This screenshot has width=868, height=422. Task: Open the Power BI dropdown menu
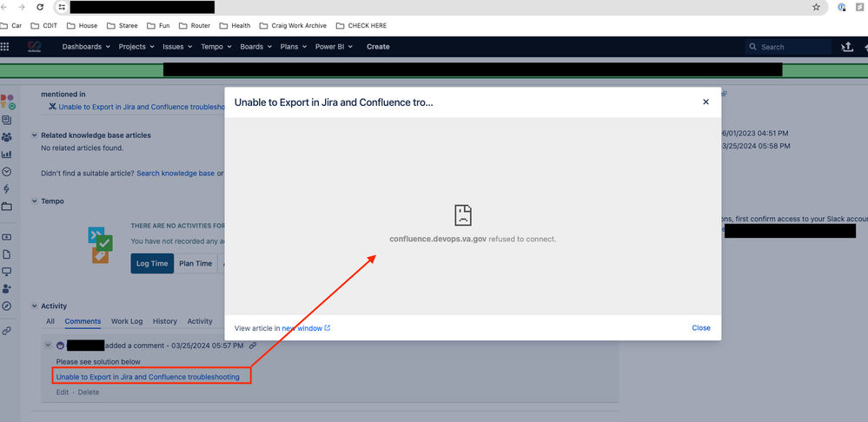(334, 47)
